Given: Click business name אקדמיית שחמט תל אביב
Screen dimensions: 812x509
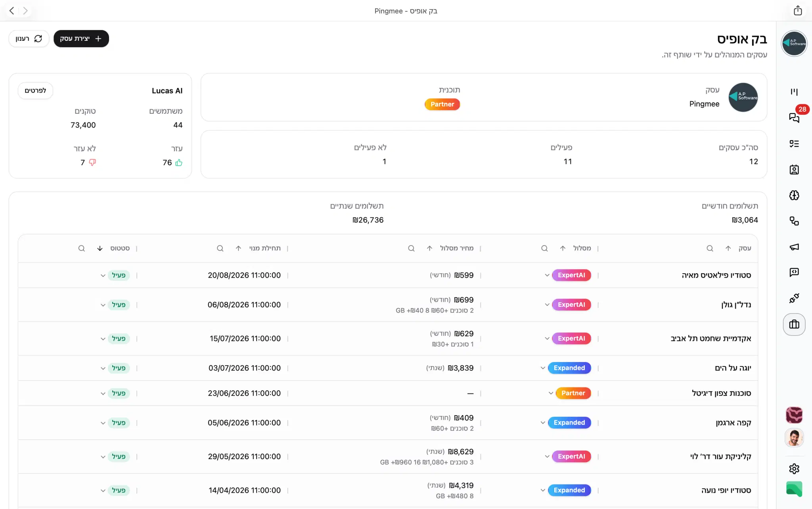Looking at the screenshot, I should point(711,339).
